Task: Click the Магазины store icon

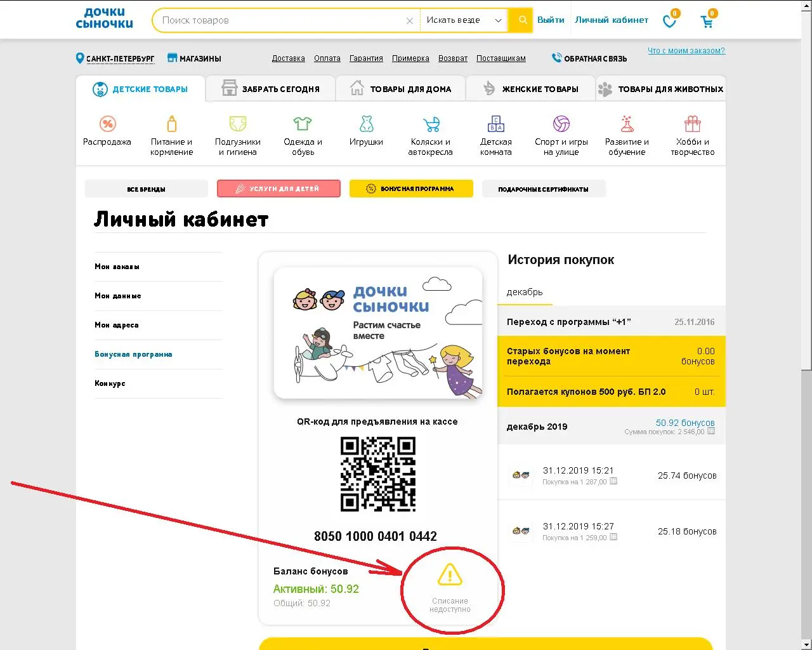Action: pyautogui.click(x=172, y=58)
